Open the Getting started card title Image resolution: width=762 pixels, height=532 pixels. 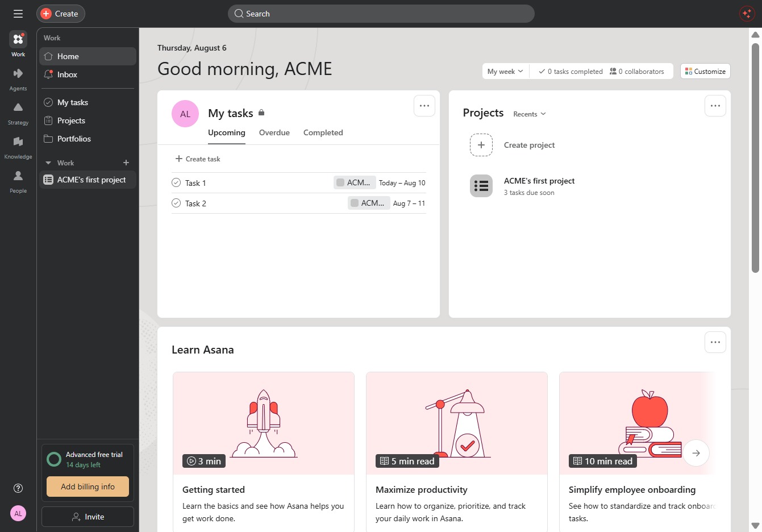(x=214, y=489)
